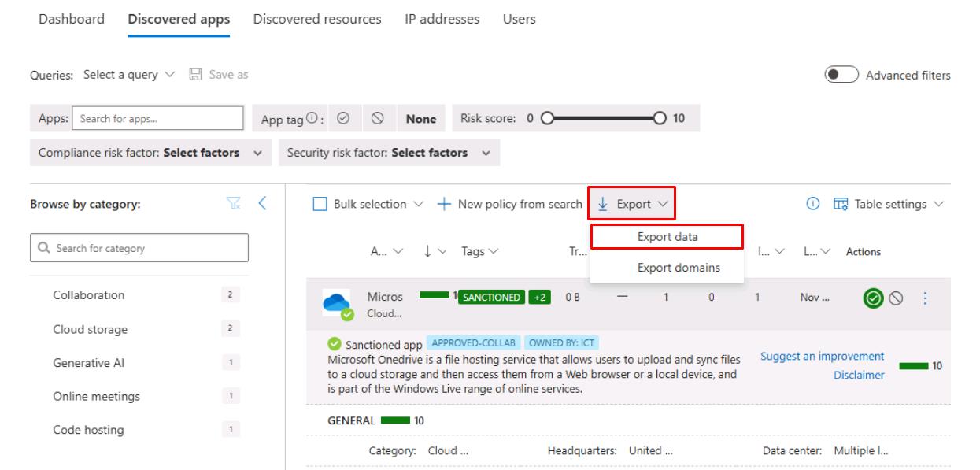This screenshot has width=980, height=470.
Task: Expand Compliance risk factor dropdown
Action: click(x=150, y=153)
